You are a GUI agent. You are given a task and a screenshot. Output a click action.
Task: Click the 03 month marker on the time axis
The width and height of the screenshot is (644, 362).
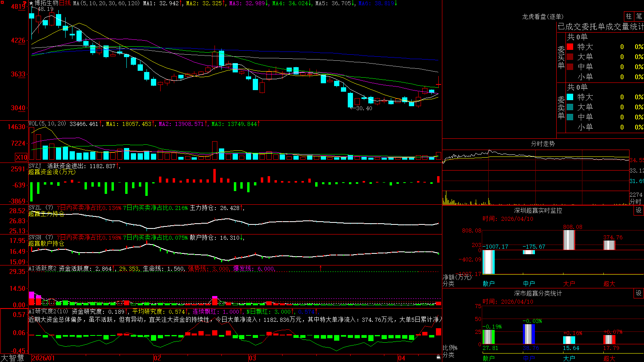252,358
